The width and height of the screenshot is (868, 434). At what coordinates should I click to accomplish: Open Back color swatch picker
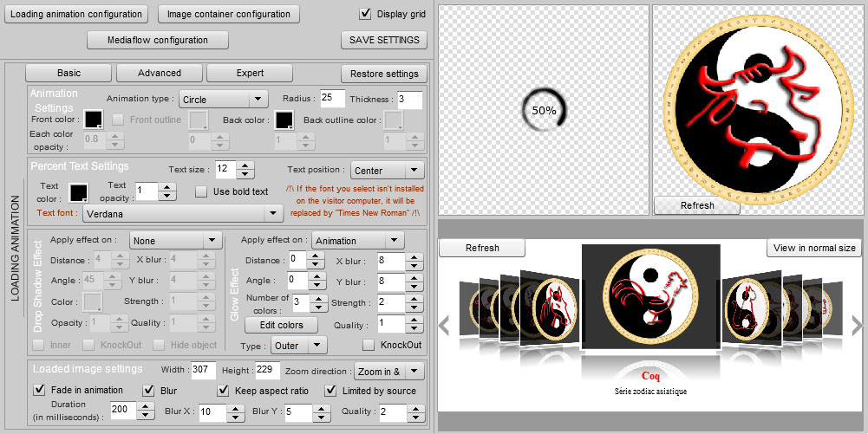(284, 120)
